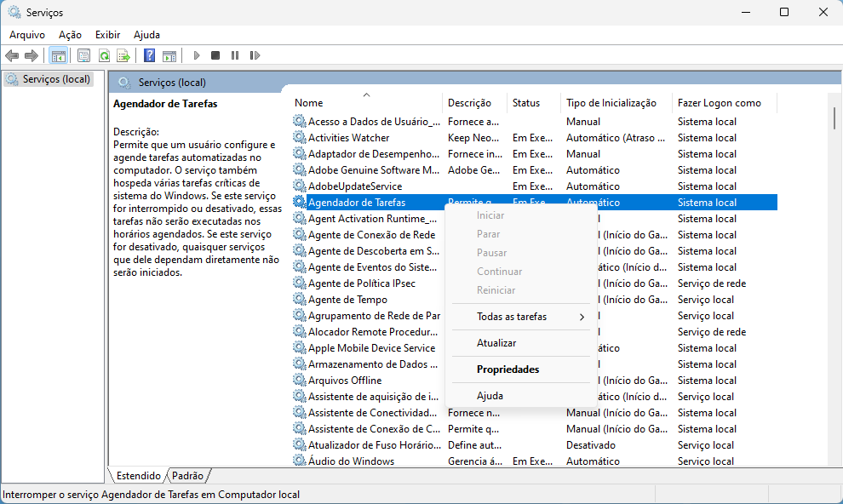Sort services by the Nome column header

pos(367,103)
